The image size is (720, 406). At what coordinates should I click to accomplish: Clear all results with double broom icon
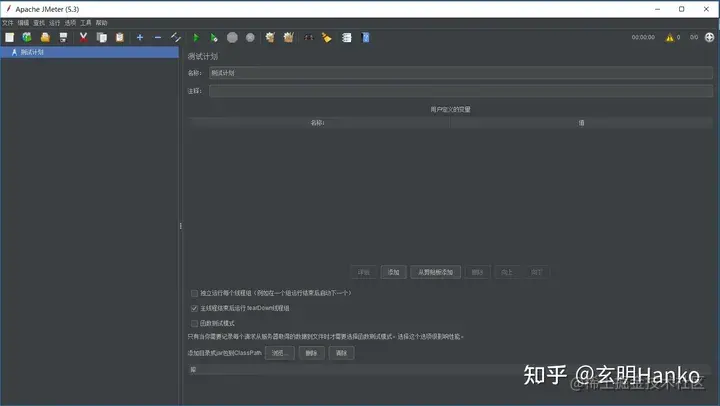point(288,38)
